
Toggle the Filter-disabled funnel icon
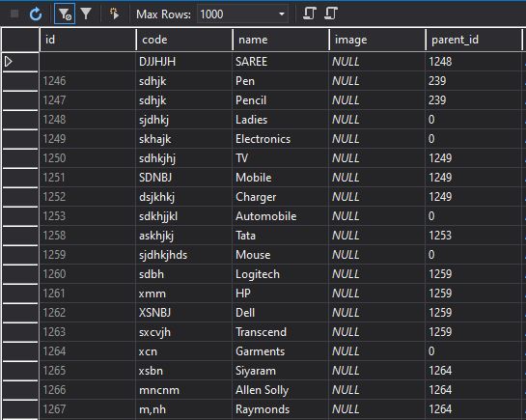(x=65, y=14)
